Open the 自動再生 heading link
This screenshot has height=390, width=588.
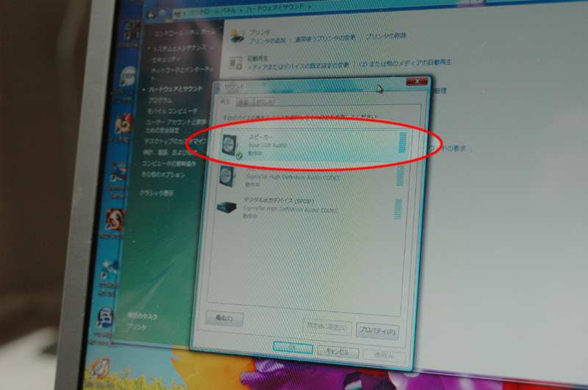(x=258, y=59)
